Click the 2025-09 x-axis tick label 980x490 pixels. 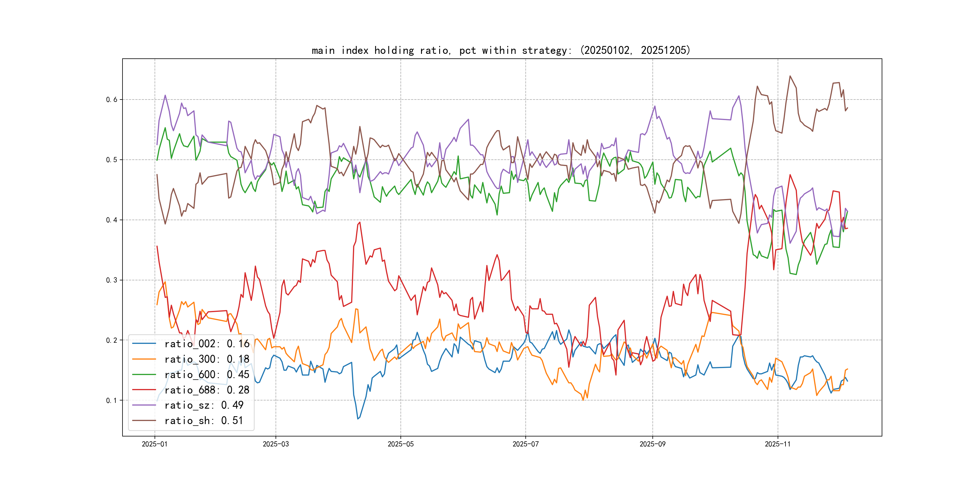[x=652, y=444]
